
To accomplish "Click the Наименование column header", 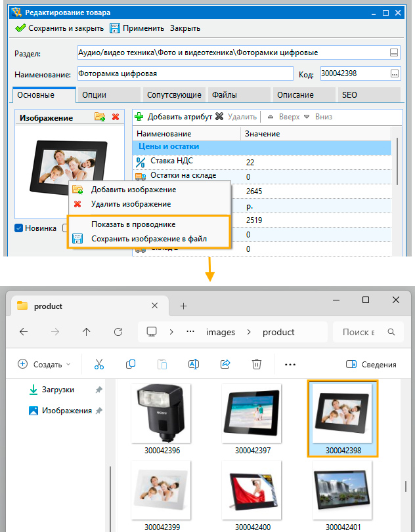I will pos(186,134).
